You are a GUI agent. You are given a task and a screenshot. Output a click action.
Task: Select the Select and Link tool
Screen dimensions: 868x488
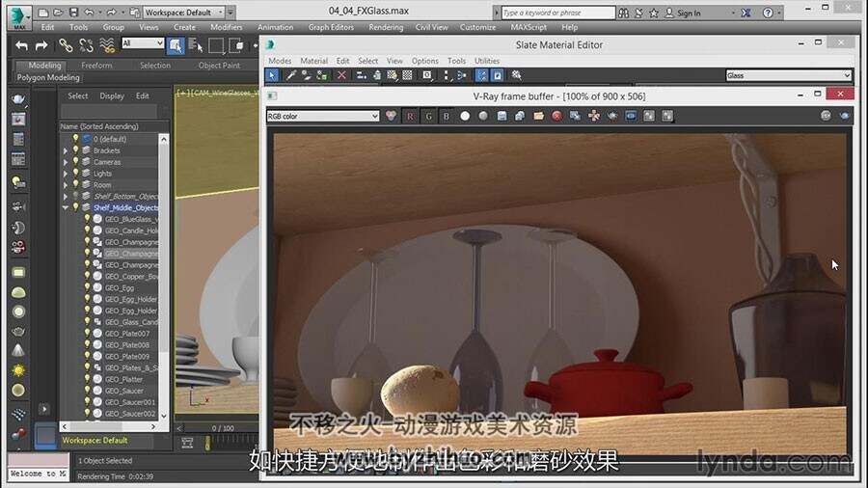coord(66,44)
